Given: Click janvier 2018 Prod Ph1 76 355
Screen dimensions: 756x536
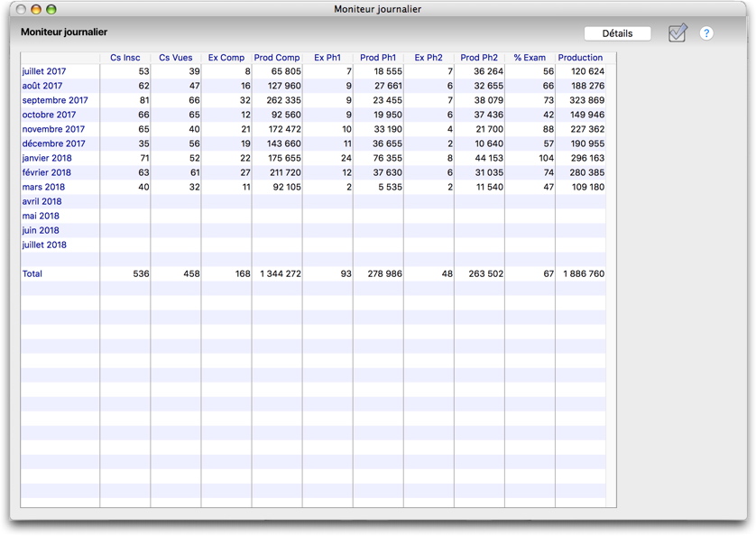Looking at the screenshot, I should click(388, 158).
